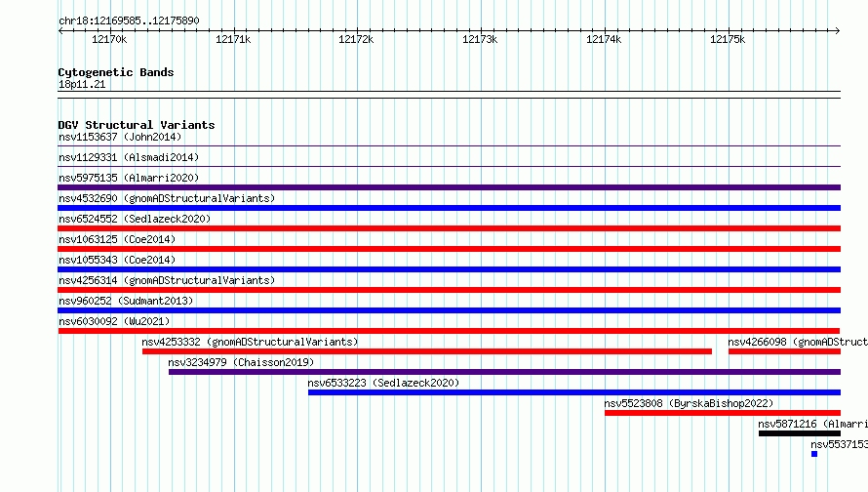Select the small blue square under nsv5537153
The image size is (868, 492).
pyautogui.click(x=814, y=454)
